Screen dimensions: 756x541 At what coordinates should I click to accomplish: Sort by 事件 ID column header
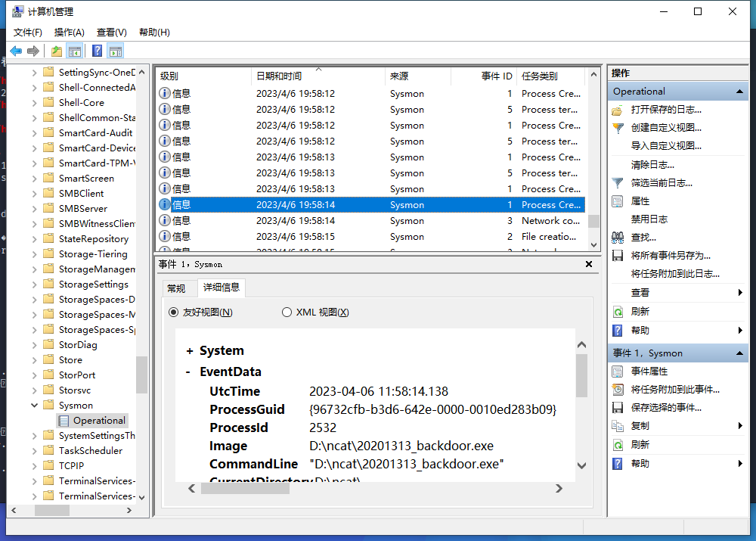coord(484,76)
